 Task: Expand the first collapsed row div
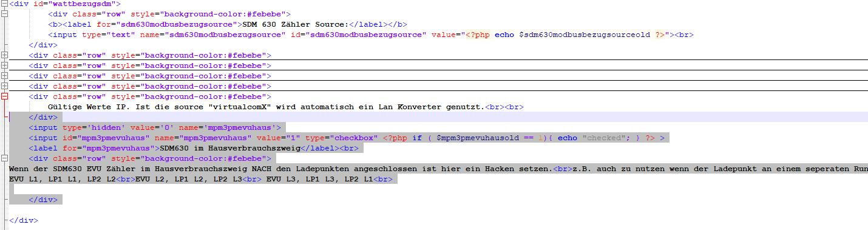coord(4,55)
